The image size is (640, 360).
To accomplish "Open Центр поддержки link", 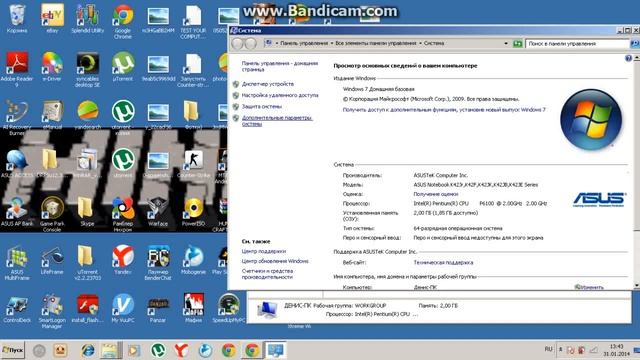I will point(264,251).
